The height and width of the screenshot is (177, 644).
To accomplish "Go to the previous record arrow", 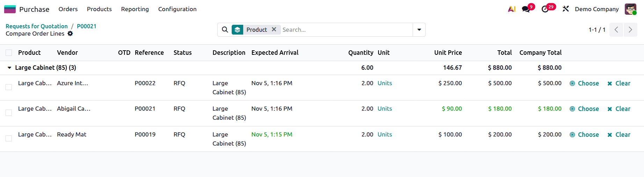I will (x=616, y=30).
